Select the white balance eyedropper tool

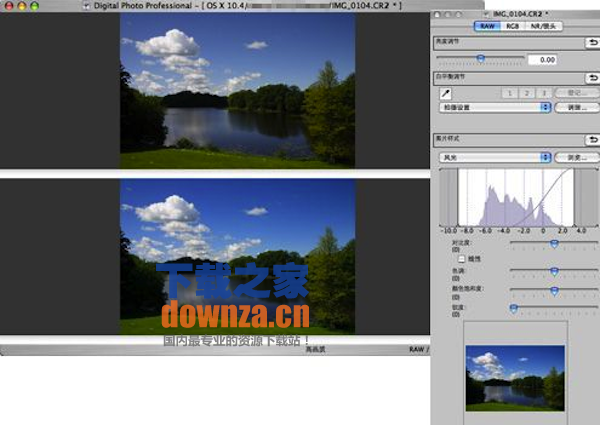(445, 93)
